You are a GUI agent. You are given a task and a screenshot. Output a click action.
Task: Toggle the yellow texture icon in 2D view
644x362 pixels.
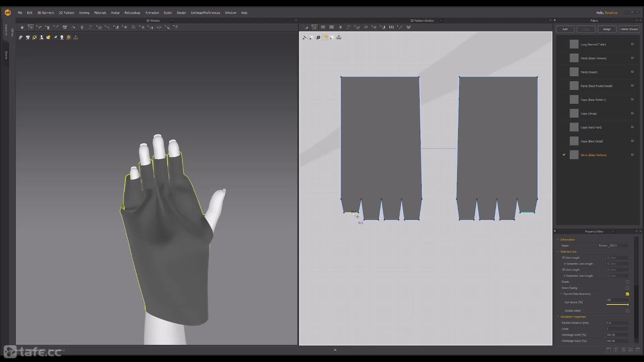coord(325,37)
